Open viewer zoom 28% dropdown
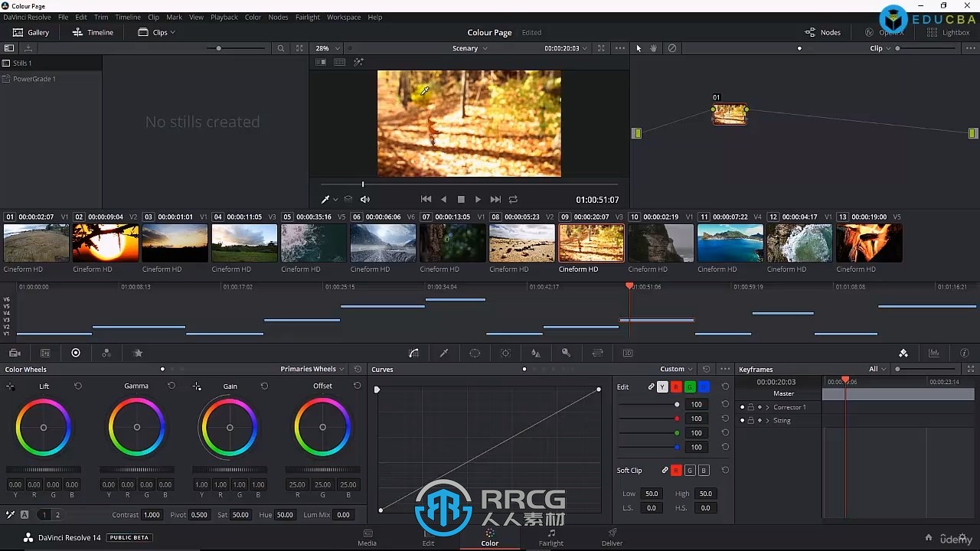This screenshot has width=980, height=551. coord(328,48)
